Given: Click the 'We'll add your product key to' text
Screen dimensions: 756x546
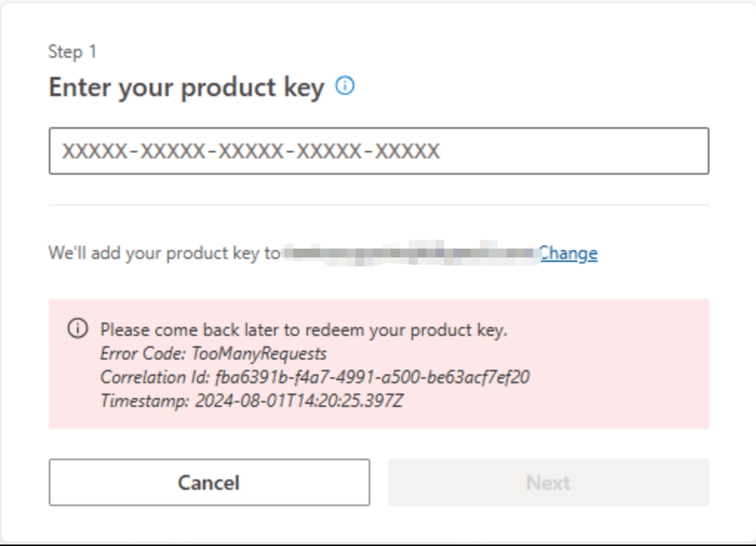Looking at the screenshot, I should 164,253.
